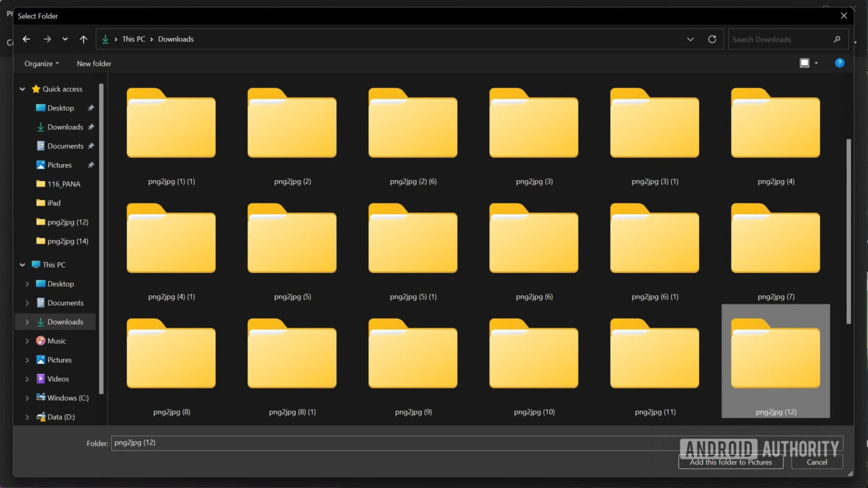Click the back navigation arrow
This screenshot has width=868, height=488.
[x=26, y=39]
